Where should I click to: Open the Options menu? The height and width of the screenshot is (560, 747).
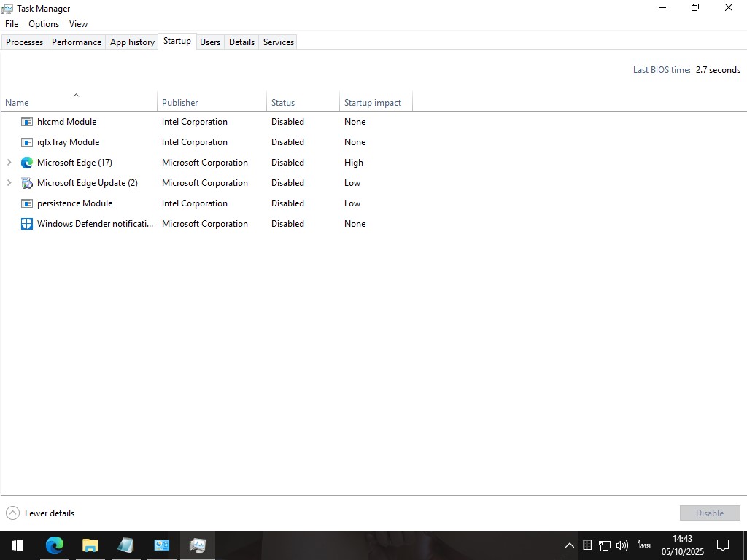44,24
